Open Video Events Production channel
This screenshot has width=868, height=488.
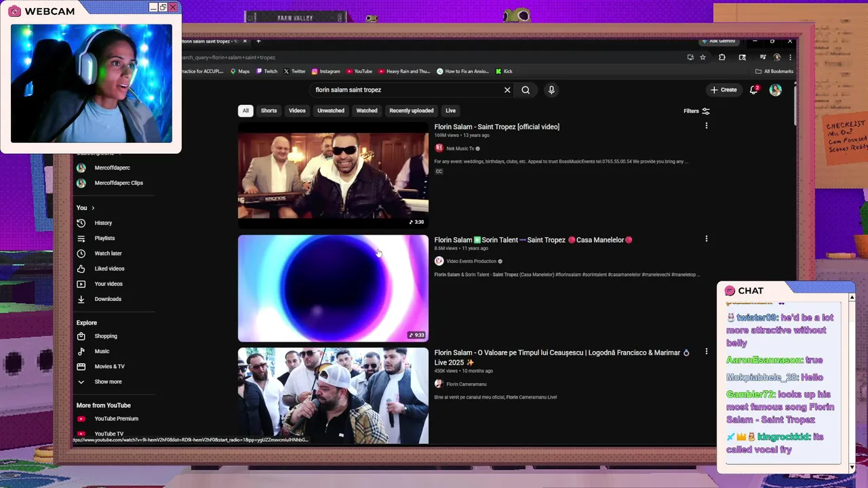[471, 261]
